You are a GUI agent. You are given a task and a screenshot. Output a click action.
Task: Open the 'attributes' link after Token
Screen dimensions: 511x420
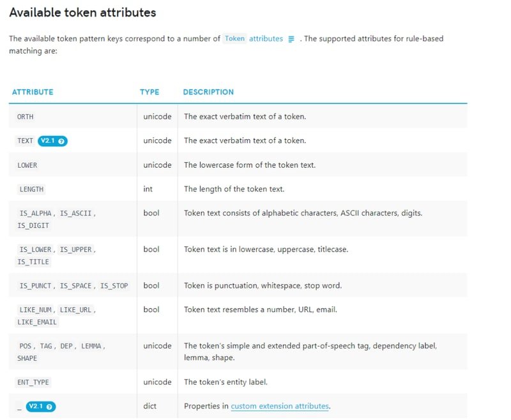(x=266, y=39)
